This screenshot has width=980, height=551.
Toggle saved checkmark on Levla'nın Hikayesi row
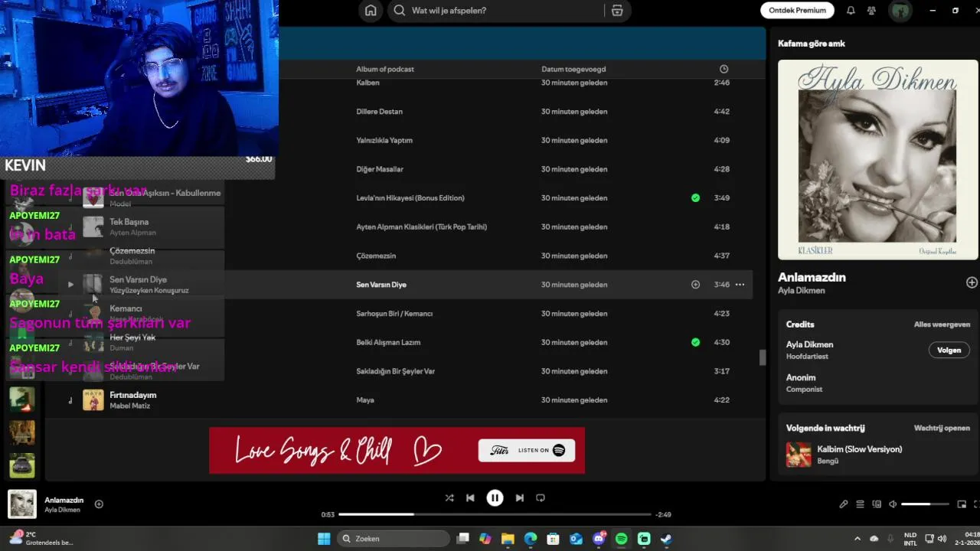click(x=695, y=197)
